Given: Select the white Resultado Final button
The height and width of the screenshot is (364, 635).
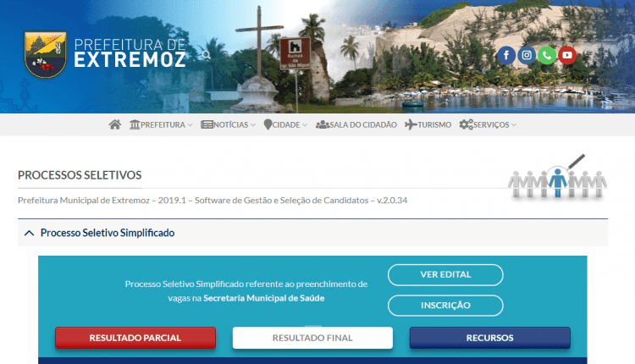Looking at the screenshot, I should (x=312, y=338).
